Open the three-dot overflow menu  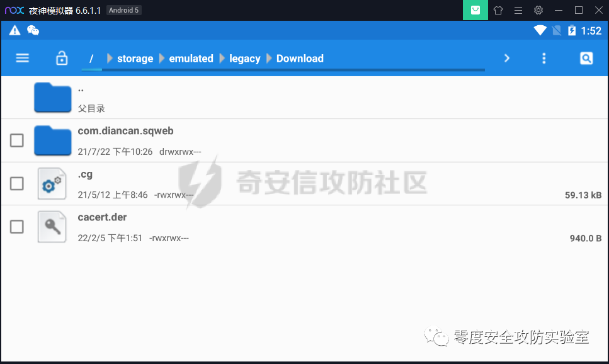tap(544, 59)
